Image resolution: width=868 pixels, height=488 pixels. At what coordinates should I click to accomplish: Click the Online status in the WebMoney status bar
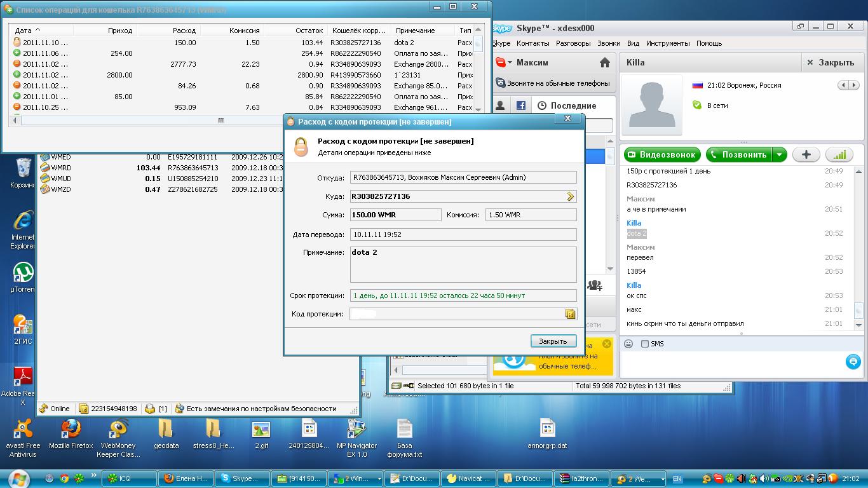55,409
